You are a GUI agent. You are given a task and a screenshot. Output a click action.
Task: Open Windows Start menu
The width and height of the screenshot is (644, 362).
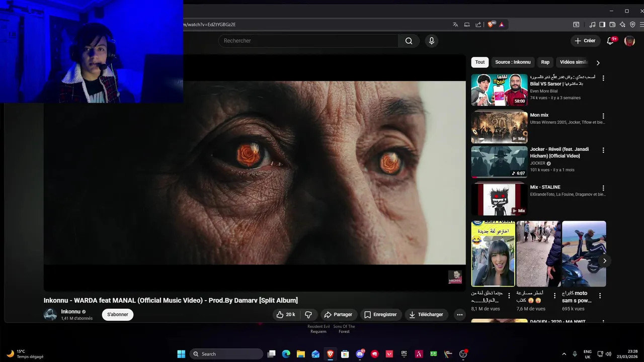tap(181, 354)
